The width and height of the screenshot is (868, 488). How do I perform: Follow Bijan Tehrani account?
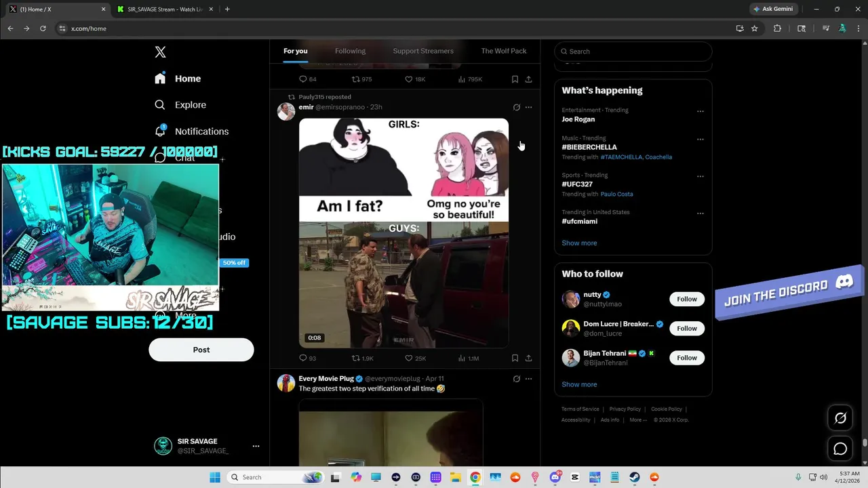coord(687,358)
